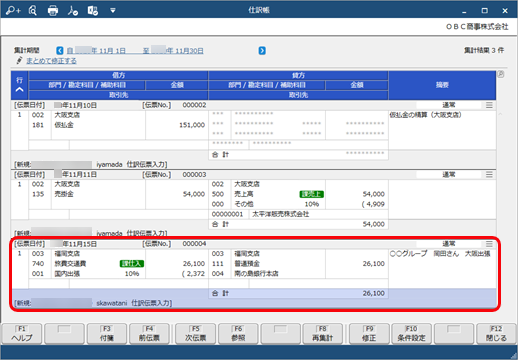This screenshot has height=360, width=518.
Task: Select 旅費交通費 account in voucher 000004
Action: 70,264
